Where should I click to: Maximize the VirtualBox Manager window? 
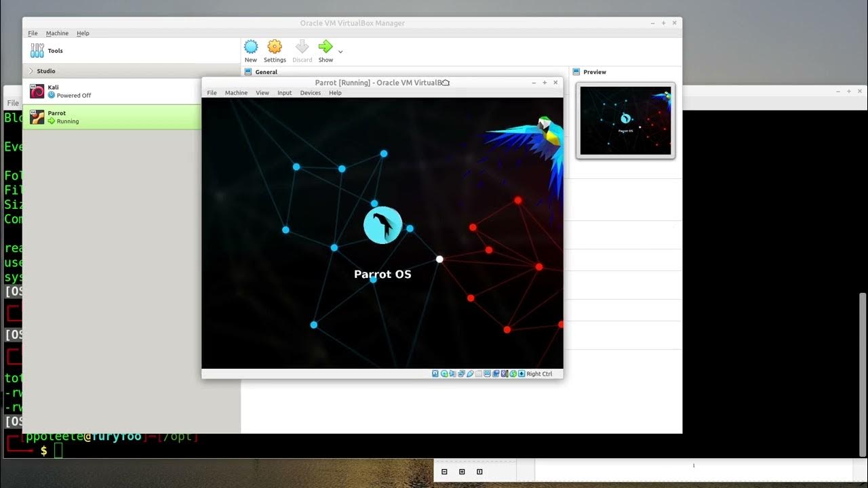pos(663,23)
